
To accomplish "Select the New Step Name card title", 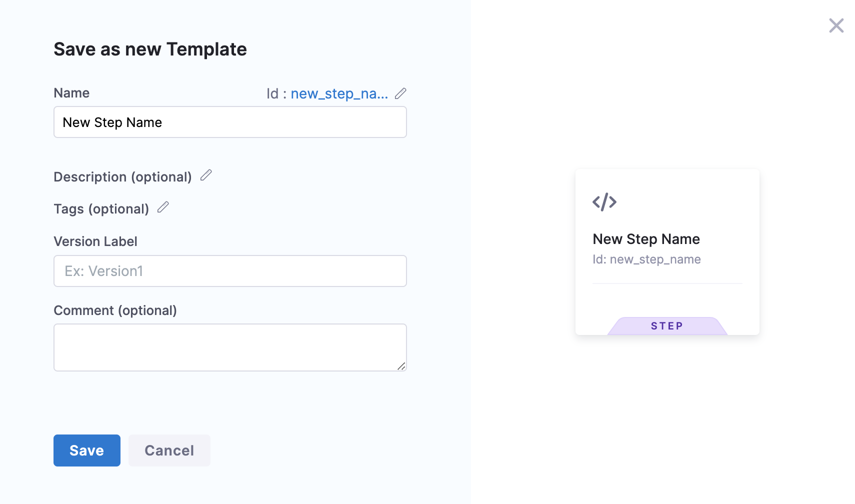I will click(x=646, y=239).
